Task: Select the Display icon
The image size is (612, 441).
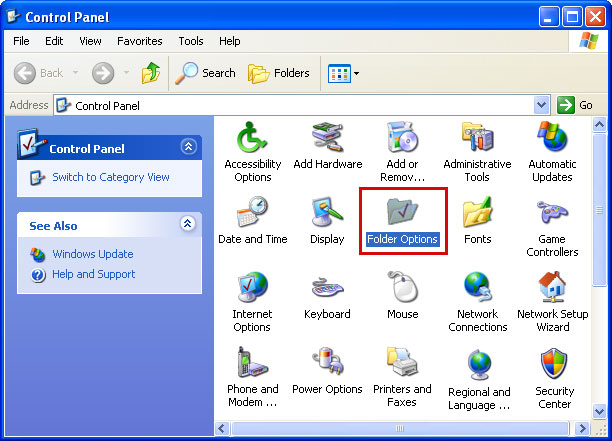Action: point(327,220)
